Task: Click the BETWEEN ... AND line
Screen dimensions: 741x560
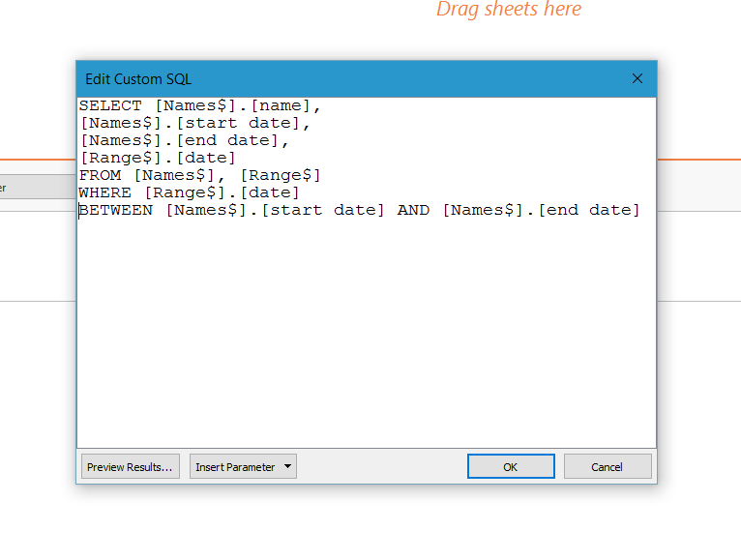Action: [359, 210]
